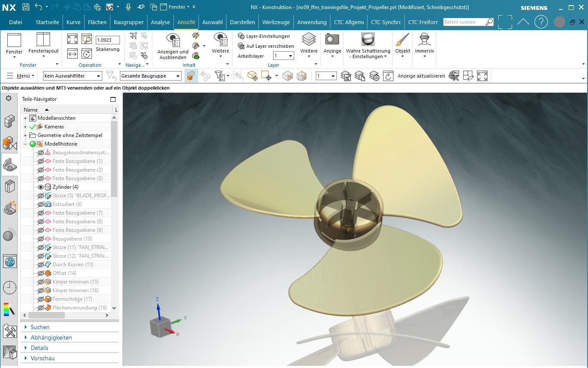The height and width of the screenshot is (368, 588).
Task: Click the refresh display icon beside Anzeige aktualisieren
Action: point(388,76)
